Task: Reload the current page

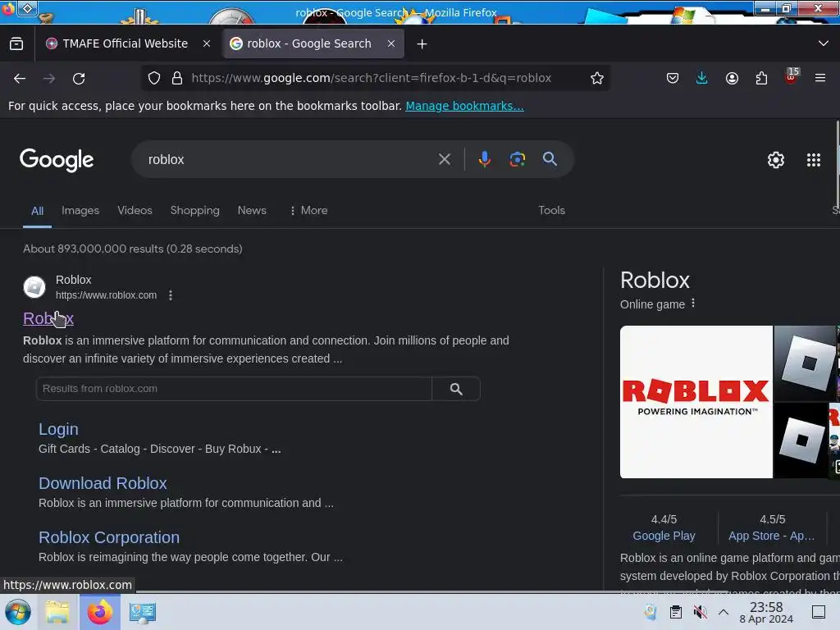Action: pos(79,79)
